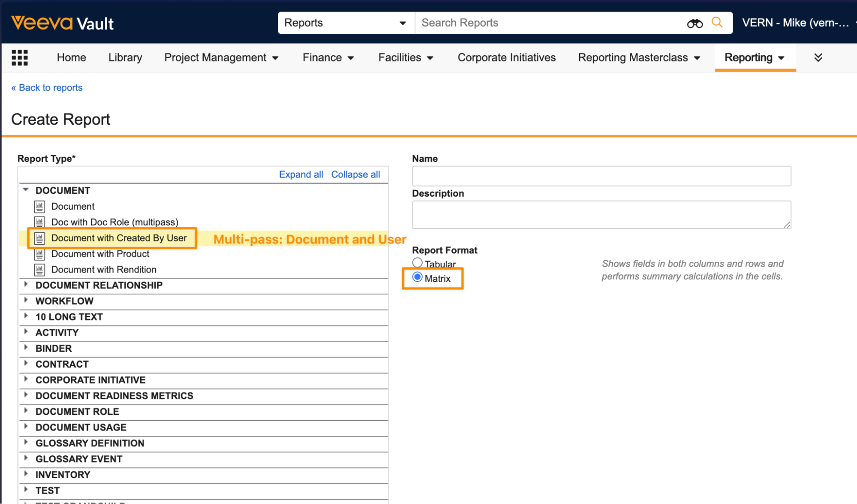Select Document with Created By User type
Viewport: 857px width, 504px height.
tap(119, 238)
